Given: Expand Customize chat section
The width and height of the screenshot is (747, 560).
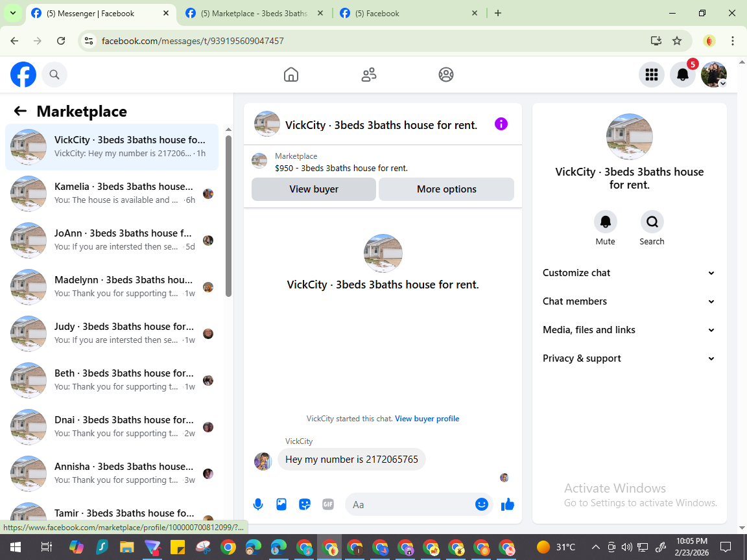Looking at the screenshot, I should (629, 273).
